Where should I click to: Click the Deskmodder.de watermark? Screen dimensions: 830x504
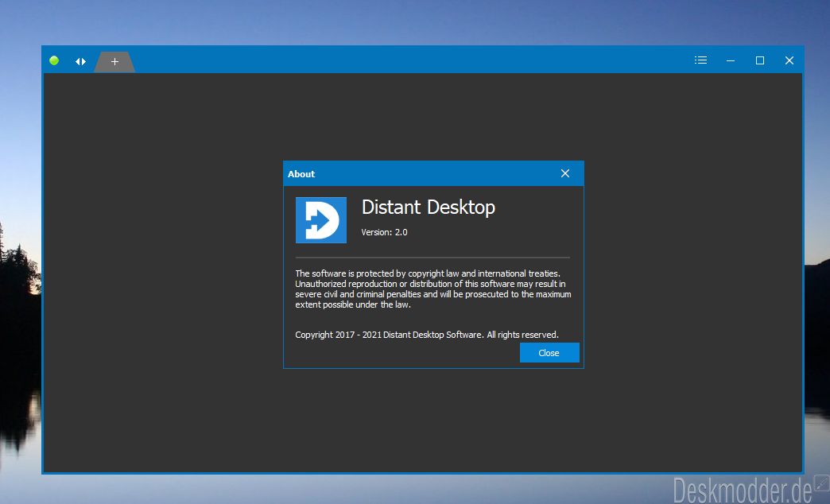743,489
